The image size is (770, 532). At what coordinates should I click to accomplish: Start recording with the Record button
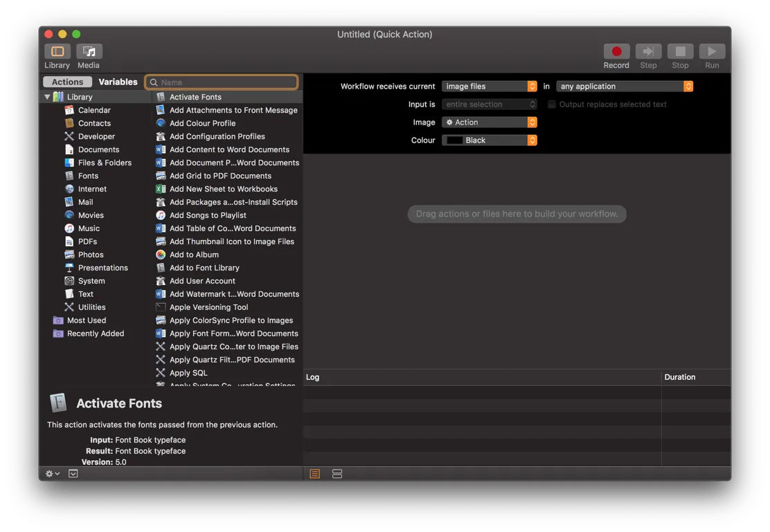(616, 51)
